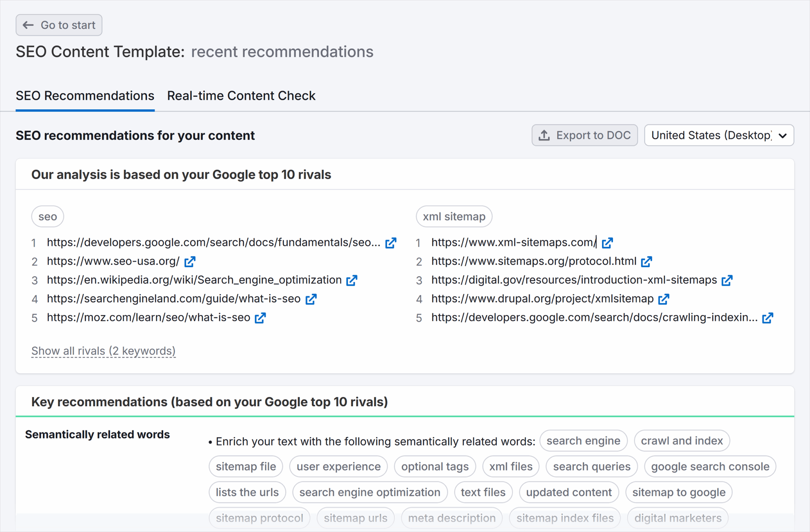Click the google search console chip
This screenshot has width=810, height=532.
click(x=710, y=466)
